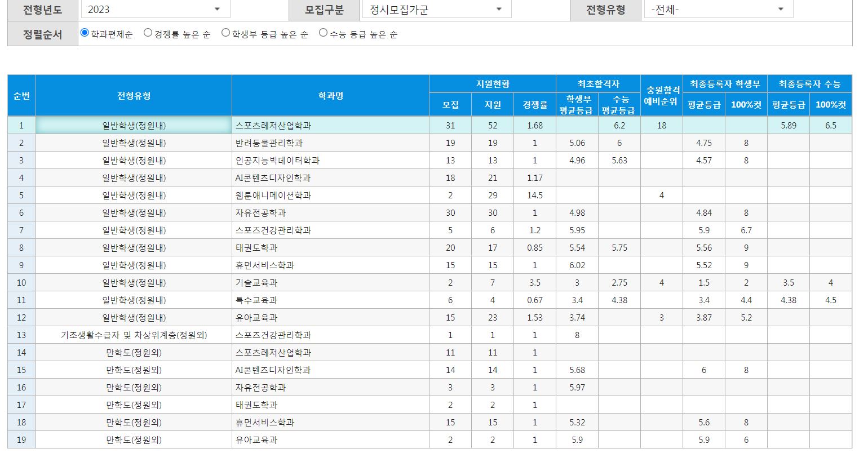The width and height of the screenshot is (868, 453).
Task: Click the 6.02 학생부 평균등급 value
Action: click(577, 265)
